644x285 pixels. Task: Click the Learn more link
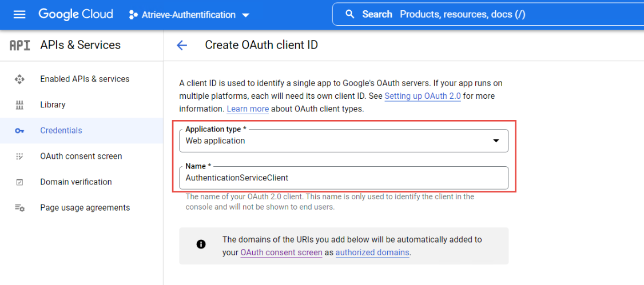tap(247, 109)
